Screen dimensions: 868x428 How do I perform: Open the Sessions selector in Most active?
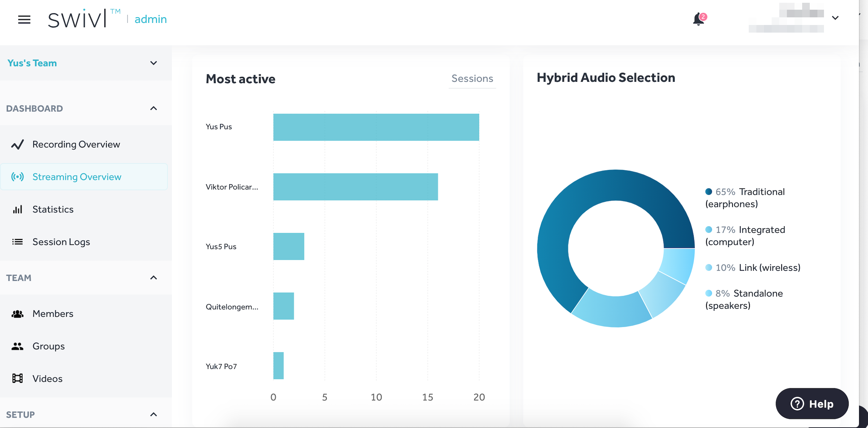pos(472,79)
